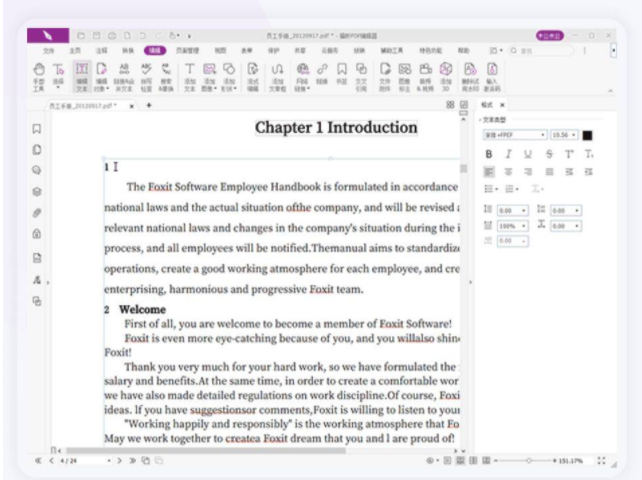Set paragraph alignment to justify
The height and width of the screenshot is (480, 642).
549,172
